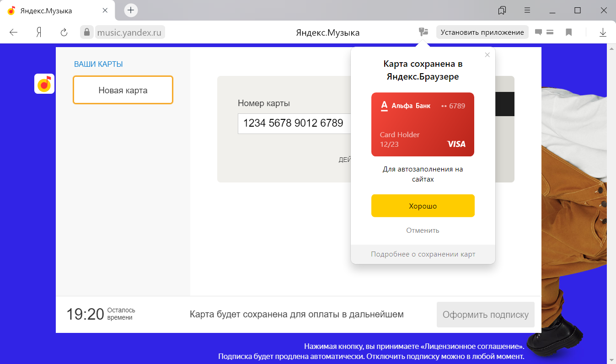Click Установить приложение button
Image resolution: width=616 pixels, height=364 pixels.
[x=482, y=32]
